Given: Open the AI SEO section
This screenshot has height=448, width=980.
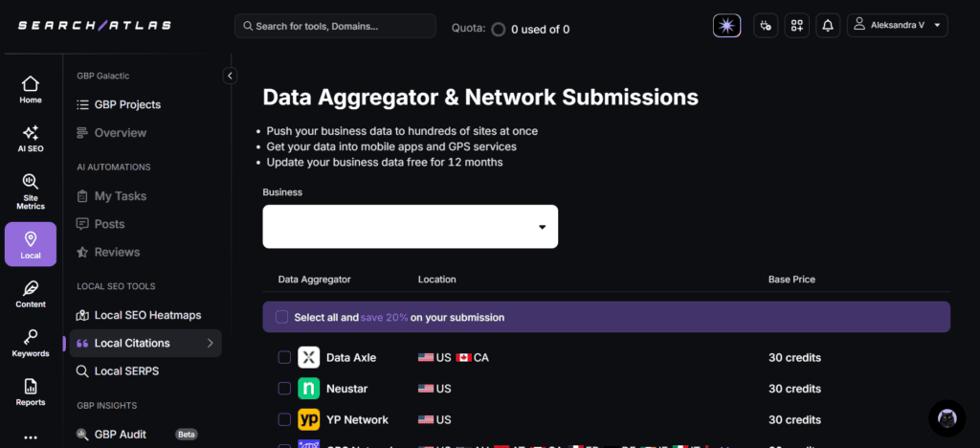Looking at the screenshot, I should 30,139.
